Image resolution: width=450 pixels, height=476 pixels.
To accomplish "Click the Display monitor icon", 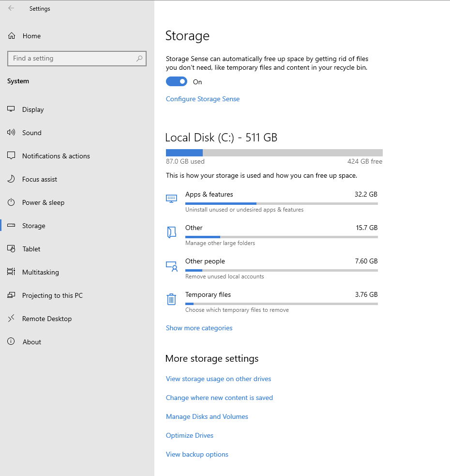I will click(11, 109).
